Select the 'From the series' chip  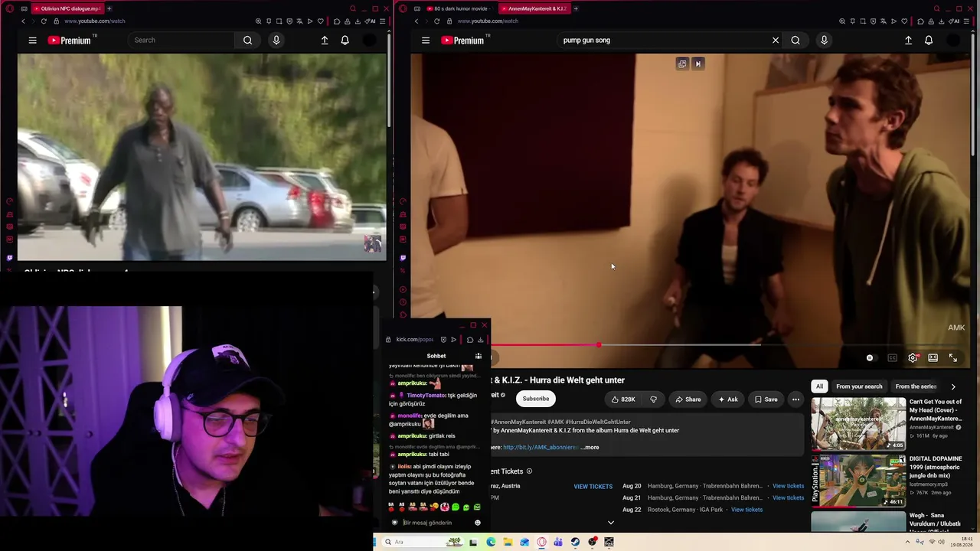(x=916, y=386)
